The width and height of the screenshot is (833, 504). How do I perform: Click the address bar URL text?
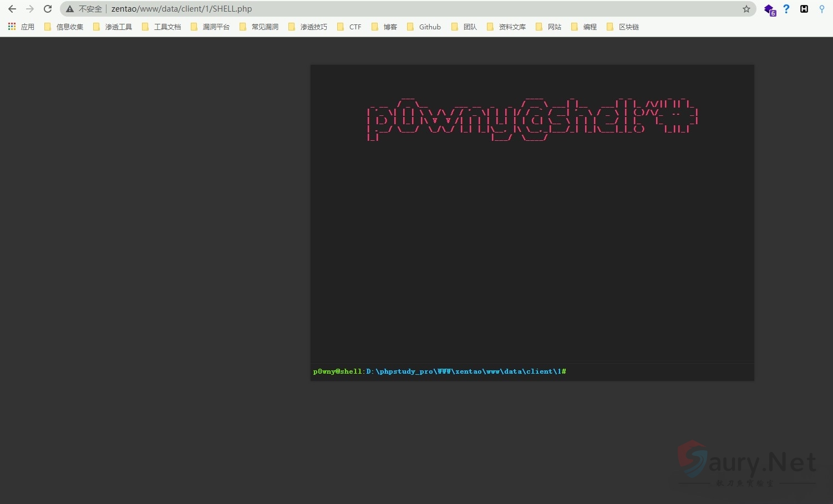(181, 9)
